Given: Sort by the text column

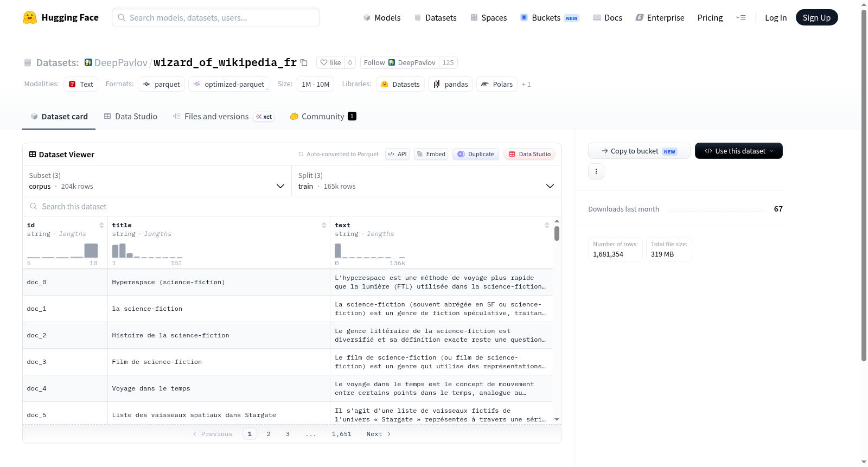Looking at the screenshot, I should [547, 225].
